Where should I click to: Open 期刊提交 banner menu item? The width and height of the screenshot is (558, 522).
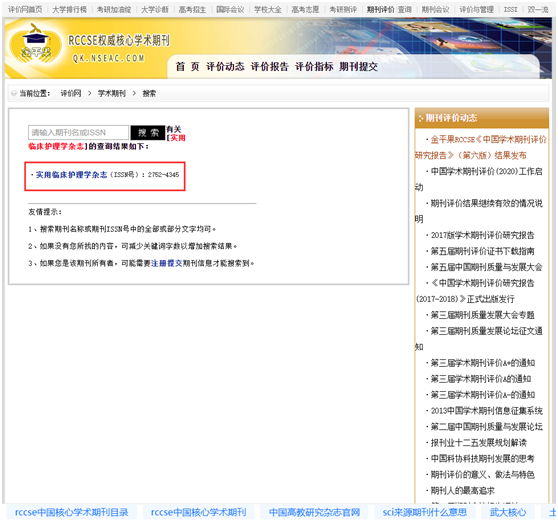[358, 67]
